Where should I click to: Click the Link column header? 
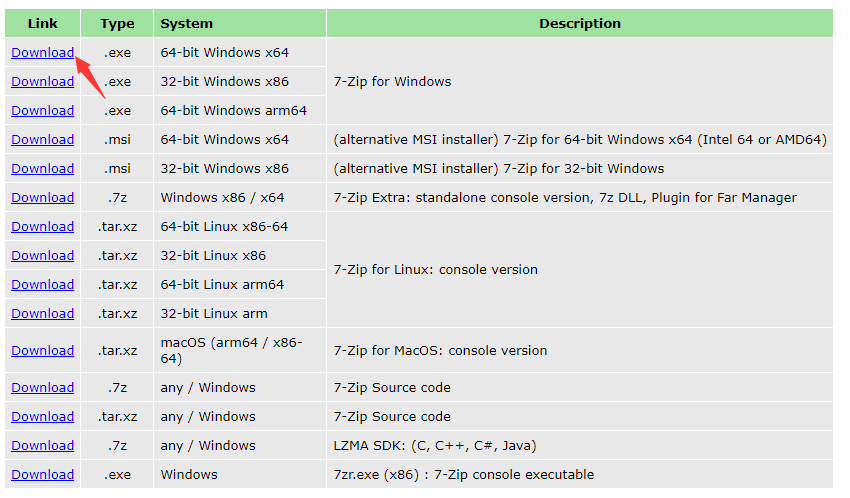[42, 23]
